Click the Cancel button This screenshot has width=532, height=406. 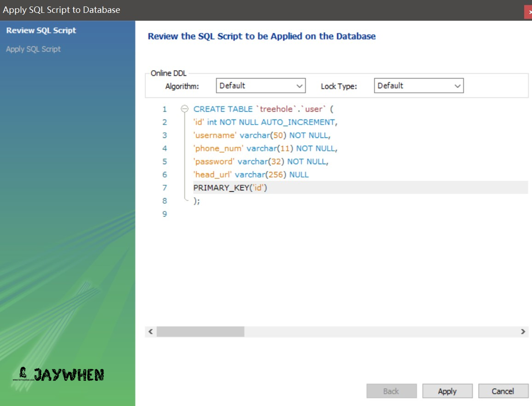point(503,391)
